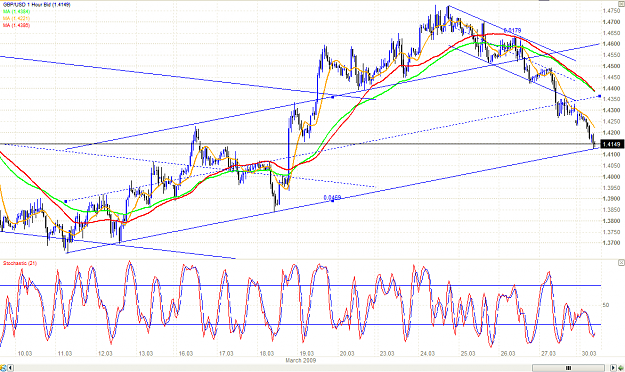625x372 pixels.
Task: Click the March 2009 month label
Action: [301, 360]
